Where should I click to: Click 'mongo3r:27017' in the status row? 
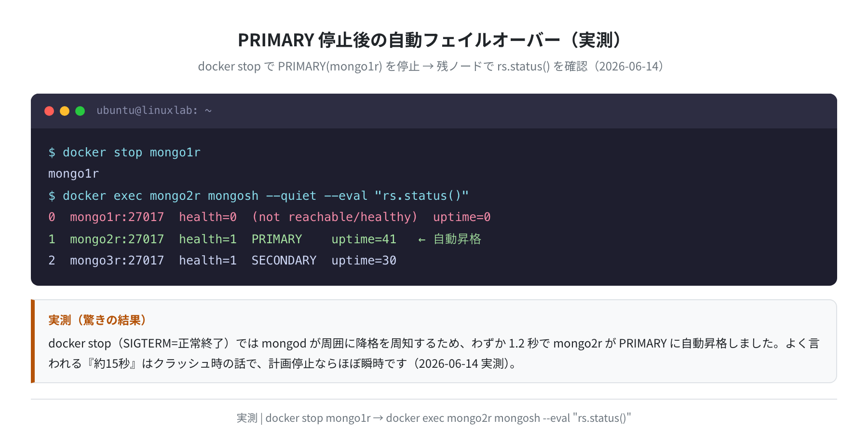[117, 261]
